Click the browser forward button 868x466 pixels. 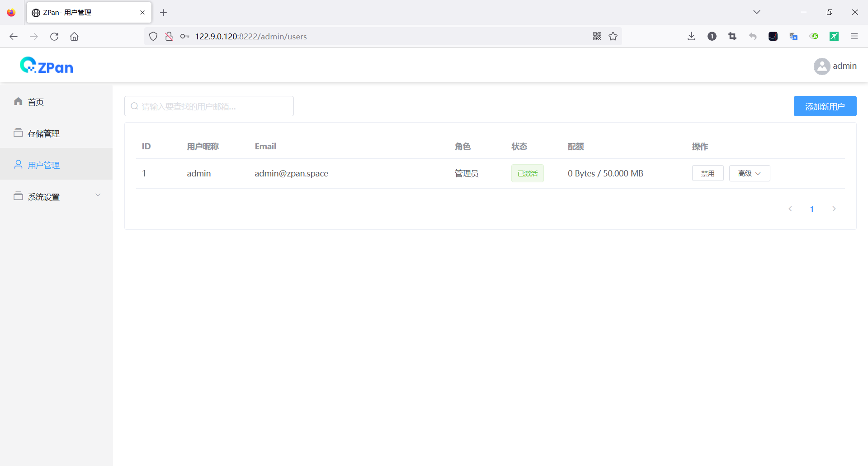[x=34, y=37]
